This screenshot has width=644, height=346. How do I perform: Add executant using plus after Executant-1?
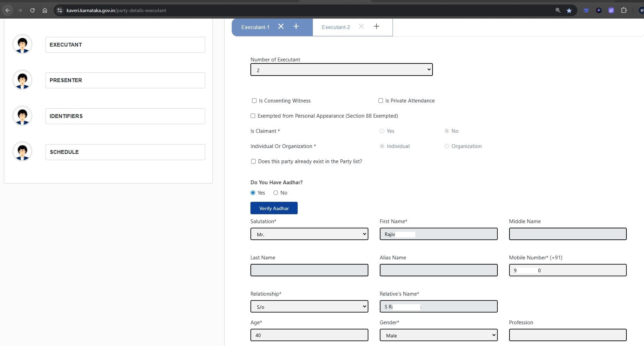296,27
